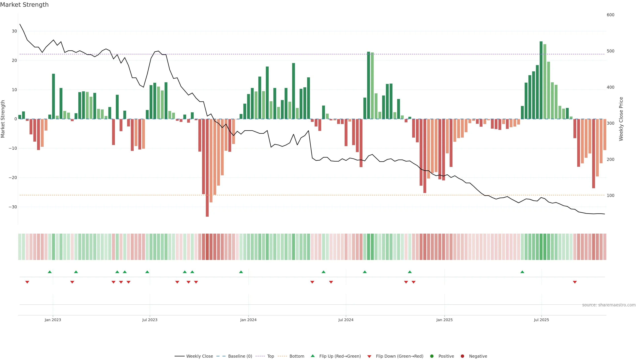Click the green flip-up marker just before Jan 2024
The width and height of the screenshot is (644, 362).
241,272
